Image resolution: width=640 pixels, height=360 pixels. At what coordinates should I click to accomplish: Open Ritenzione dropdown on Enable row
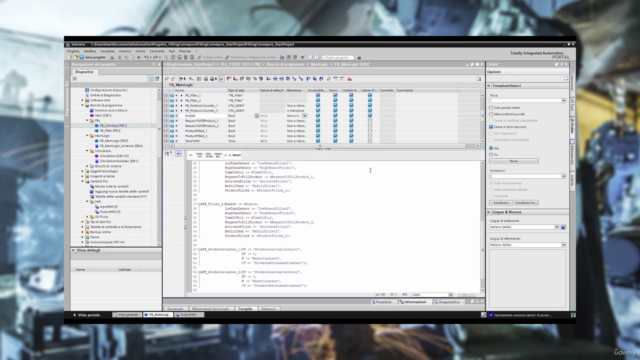304,116
